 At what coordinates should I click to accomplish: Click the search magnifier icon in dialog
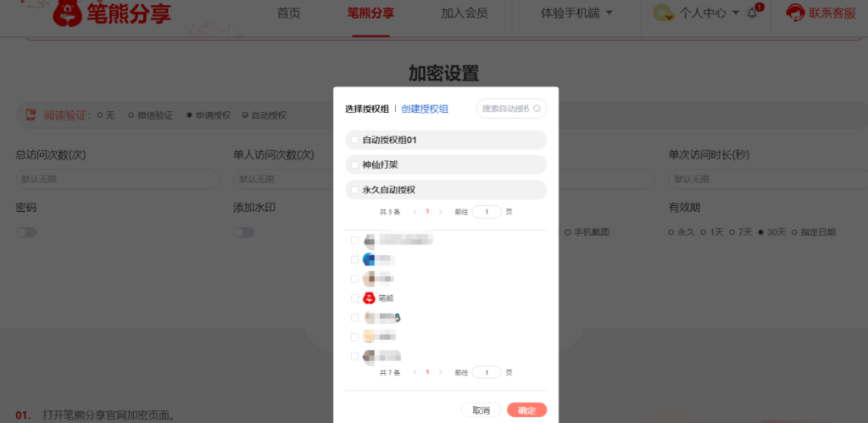[537, 109]
